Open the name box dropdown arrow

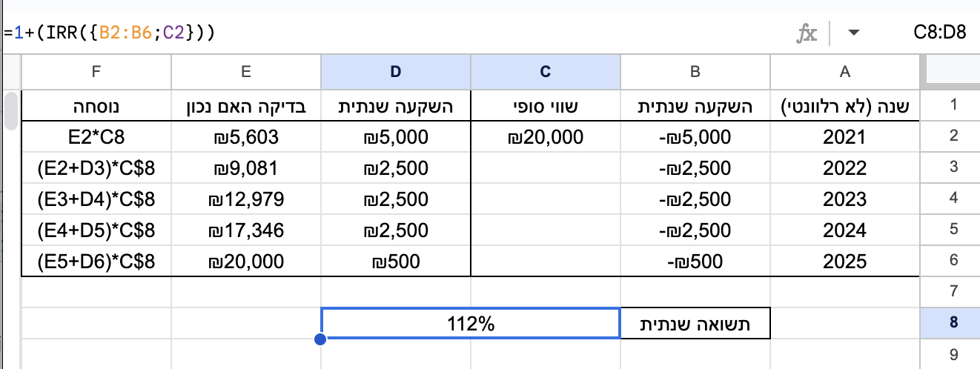(853, 33)
